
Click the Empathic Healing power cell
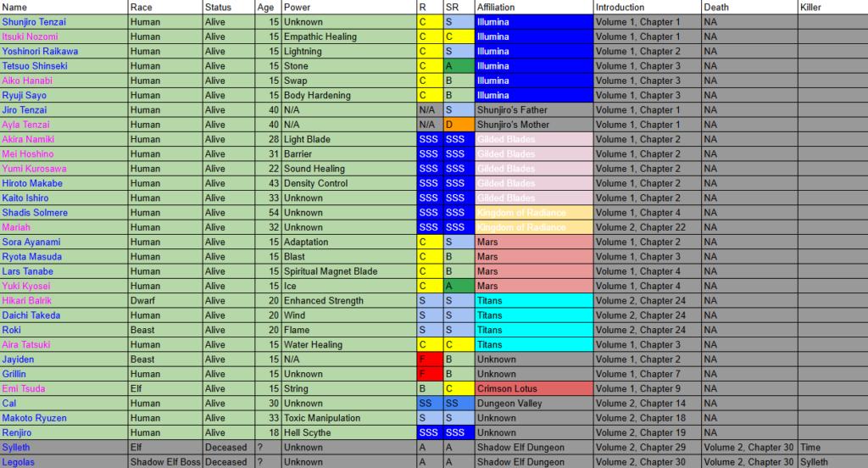[320, 36]
